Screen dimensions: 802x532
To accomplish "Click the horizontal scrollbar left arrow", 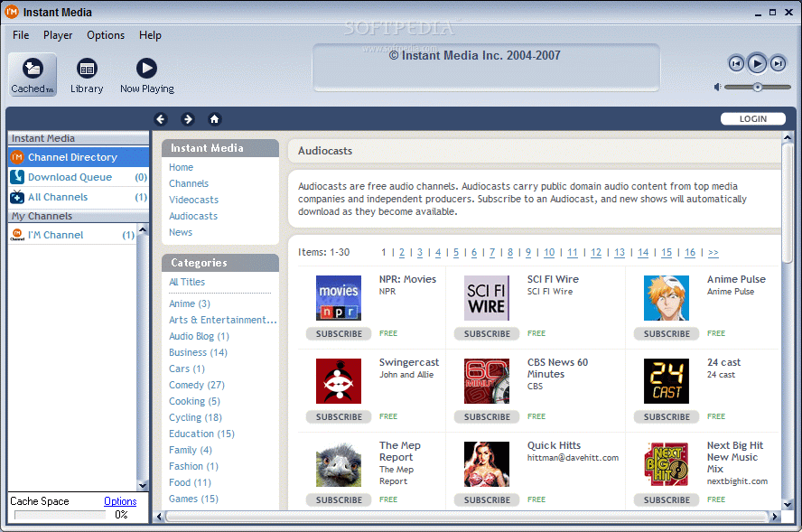I will [x=159, y=517].
